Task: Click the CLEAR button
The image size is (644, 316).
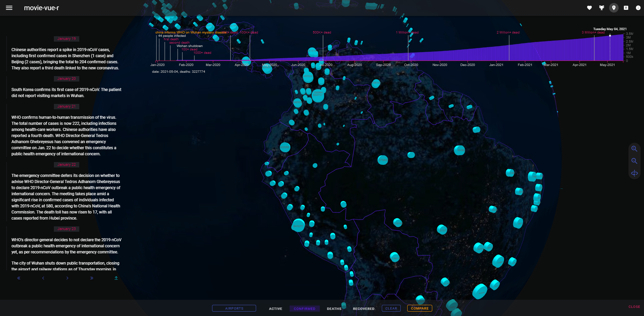Action: pos(391,308)
